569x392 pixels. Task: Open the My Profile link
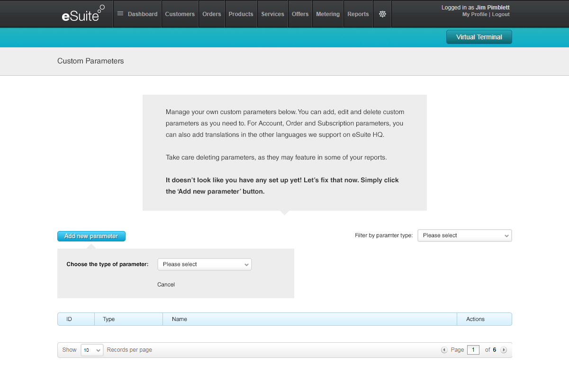pos(474,15)
